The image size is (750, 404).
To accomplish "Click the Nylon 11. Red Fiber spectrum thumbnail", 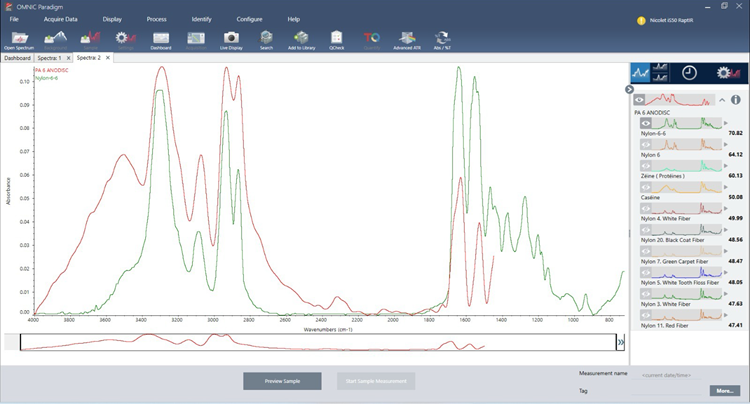I will coord(687,315).
